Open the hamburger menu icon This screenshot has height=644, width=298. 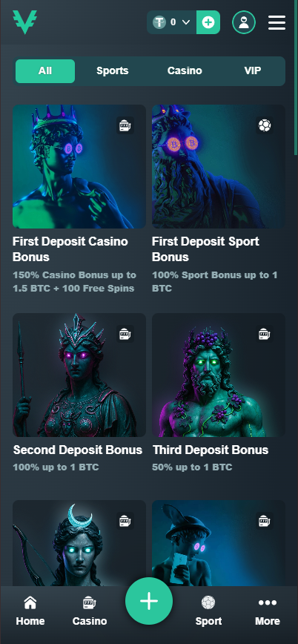click(277, 22)
